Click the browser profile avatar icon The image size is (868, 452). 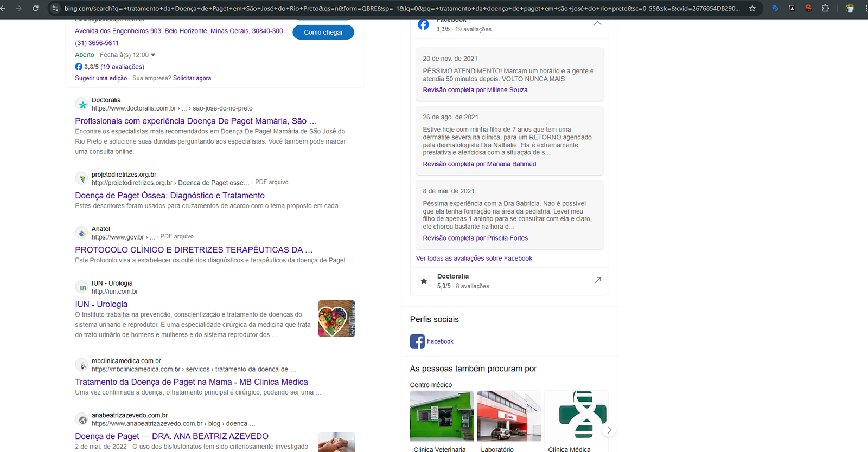coord(850,8)
